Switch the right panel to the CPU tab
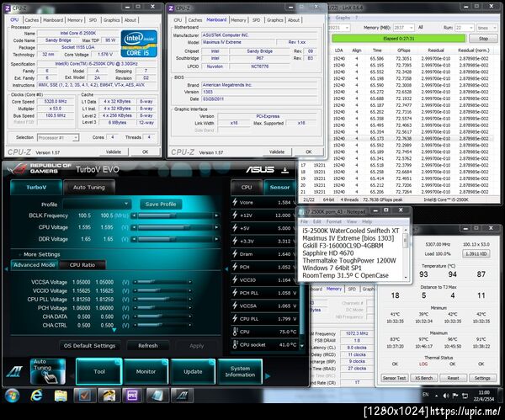Viewport: 505px width, 420px height. pyautogui.click(x=247, y=187)
